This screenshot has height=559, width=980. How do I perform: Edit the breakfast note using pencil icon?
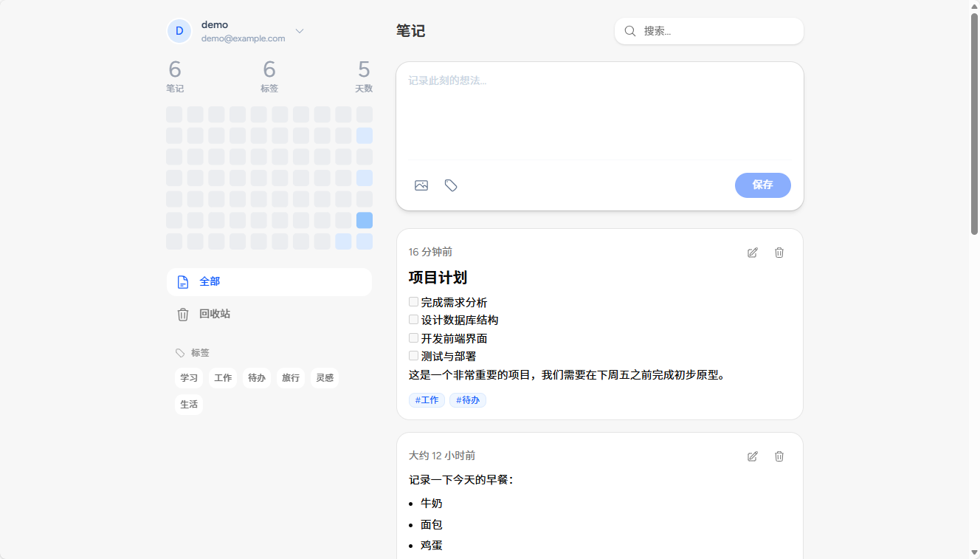tap(752, 456)
